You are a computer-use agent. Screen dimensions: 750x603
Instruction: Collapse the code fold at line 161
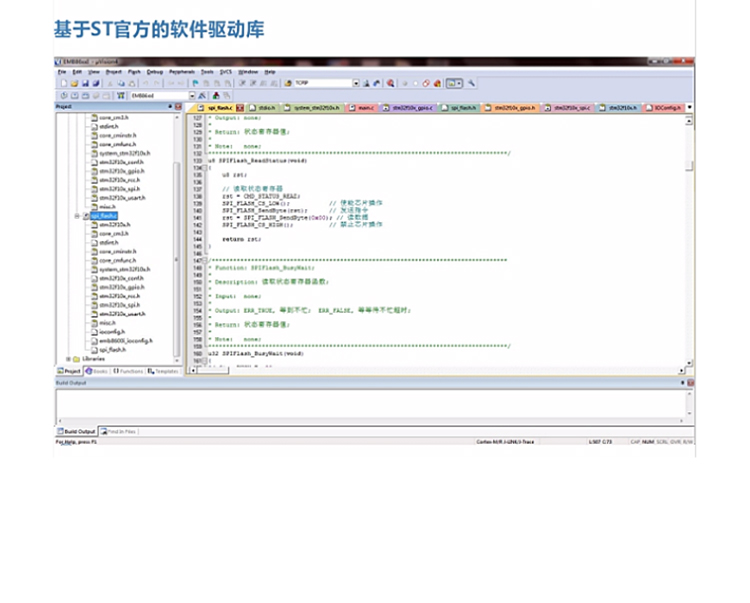pyautogui.click(x=205, y=361)
